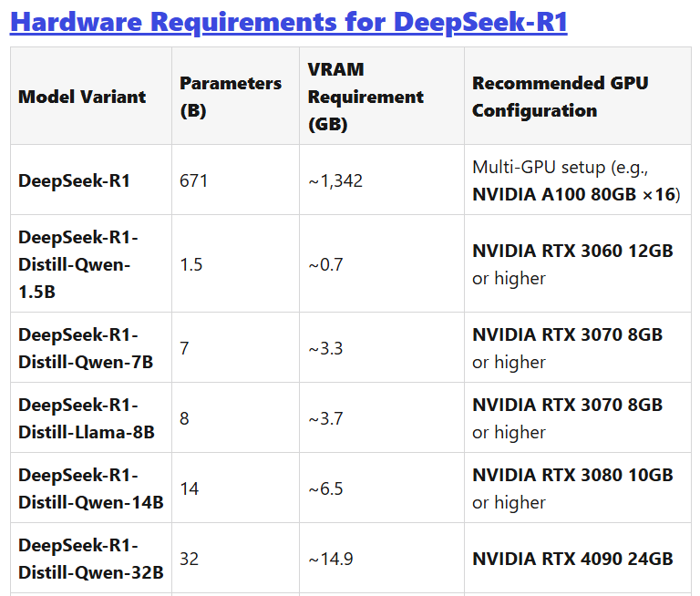The width and height of the screenshot is (700, 596).
Task: Open the Hardware Requirements for DeepSeek-R1 link
Action: click(289, 22)
